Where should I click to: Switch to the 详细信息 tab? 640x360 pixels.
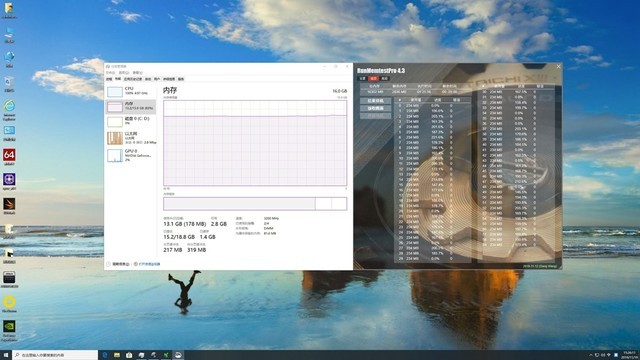[x=169, y=79]
